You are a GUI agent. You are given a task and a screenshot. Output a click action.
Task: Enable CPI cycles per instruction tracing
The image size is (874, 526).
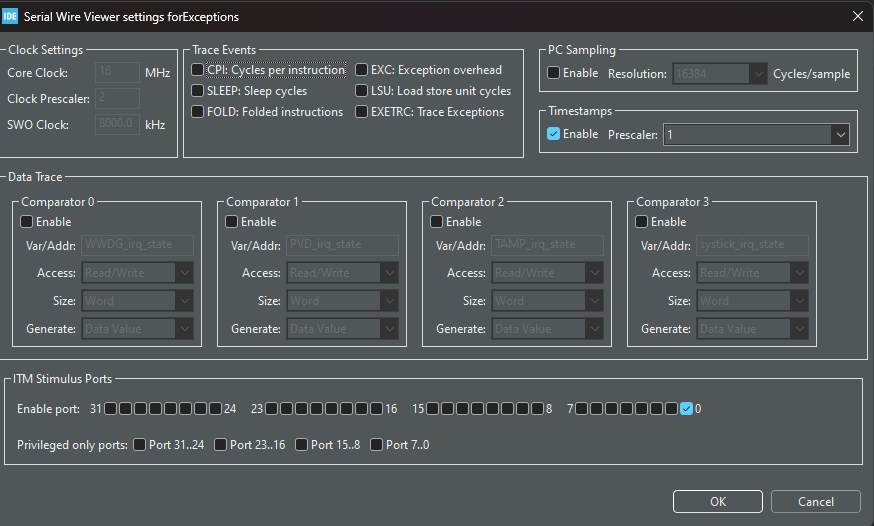[x=198, y=70]
